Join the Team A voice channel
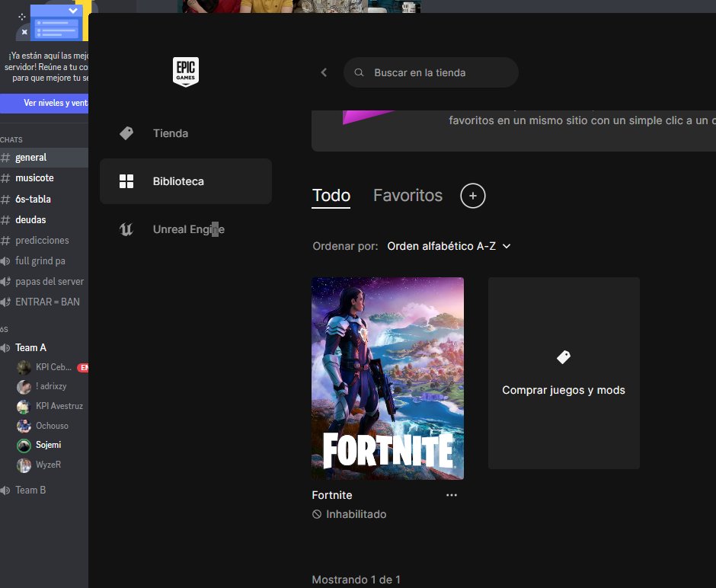716x588 pixels. 44,348
